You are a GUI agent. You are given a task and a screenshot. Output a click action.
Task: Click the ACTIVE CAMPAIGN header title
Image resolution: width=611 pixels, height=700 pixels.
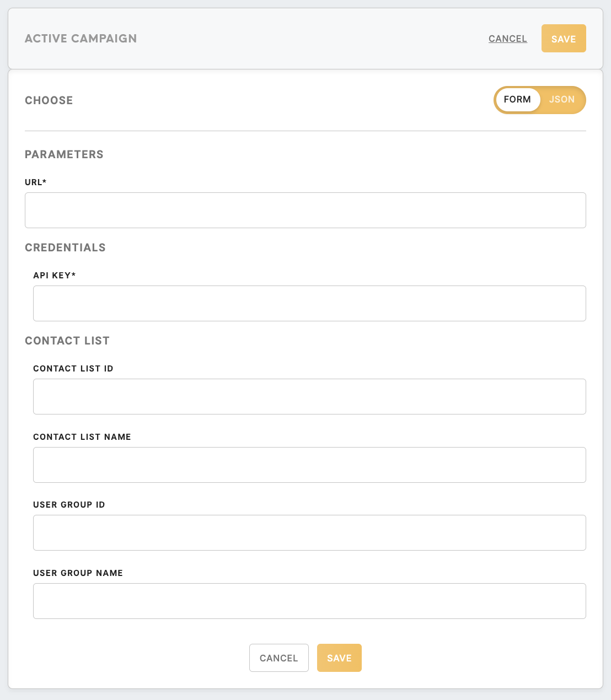(x=81, y=39)
